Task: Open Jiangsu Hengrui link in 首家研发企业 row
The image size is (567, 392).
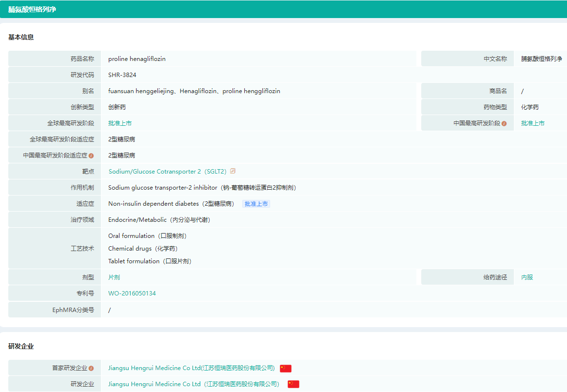Action: click(x=191, y=368)
